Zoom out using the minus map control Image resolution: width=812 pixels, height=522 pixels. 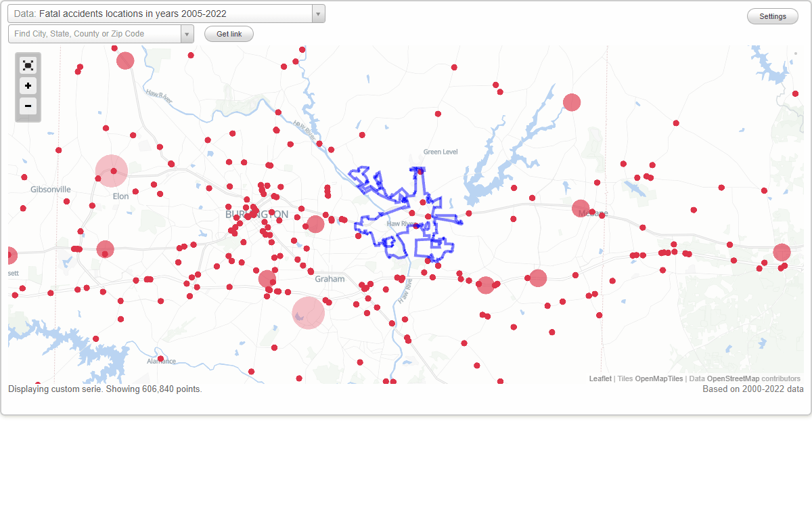(28, 106)
